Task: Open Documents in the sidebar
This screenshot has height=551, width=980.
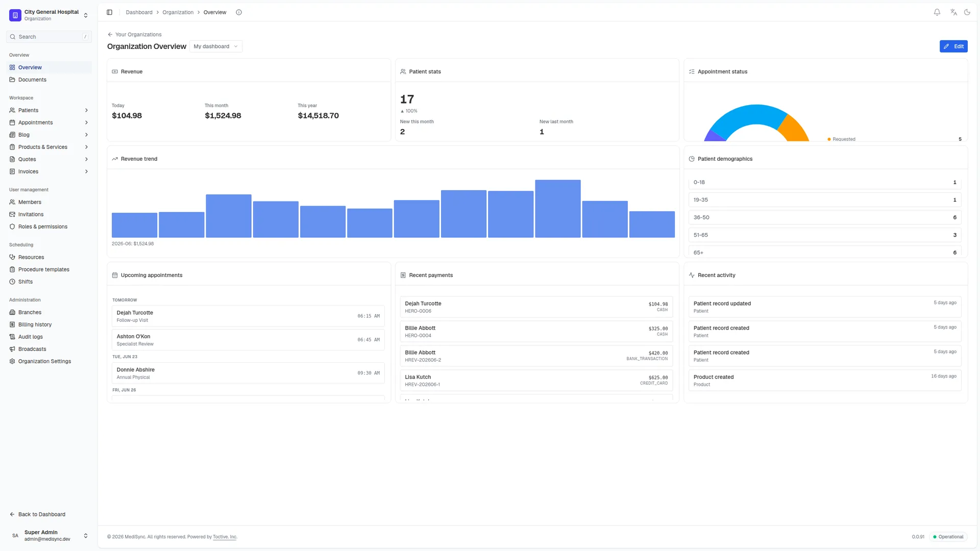Action: (x=49, y=80)
